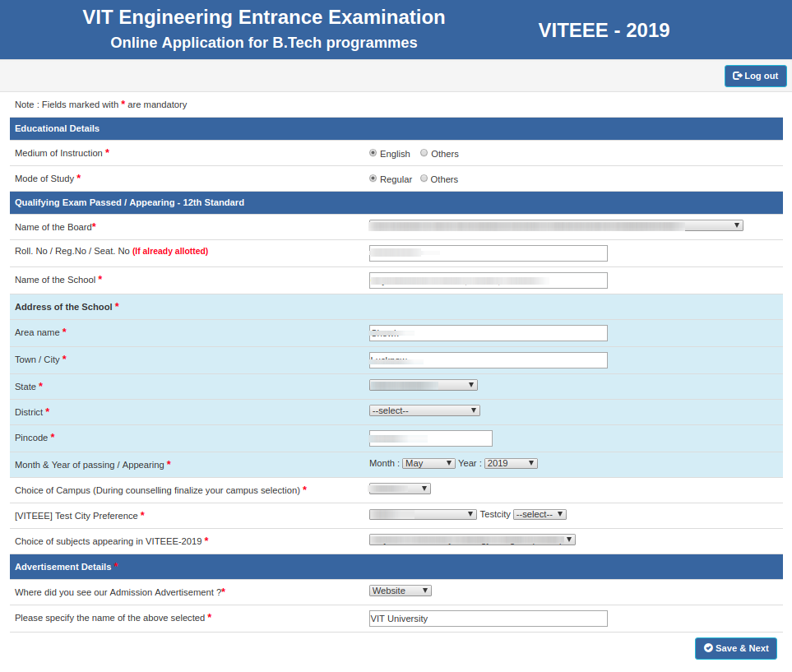Expand the Testcity select menu

click(540, 513)
